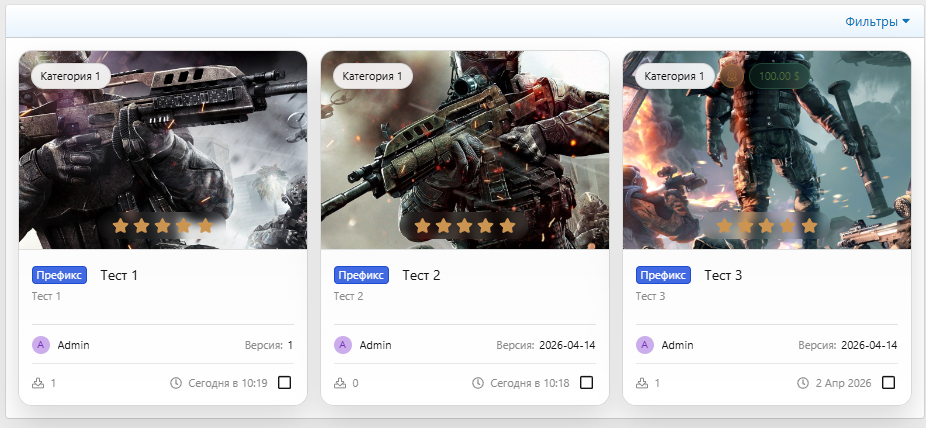
Task: Open Admin author link on Тест 3
Action: click(x=677, y=345)
